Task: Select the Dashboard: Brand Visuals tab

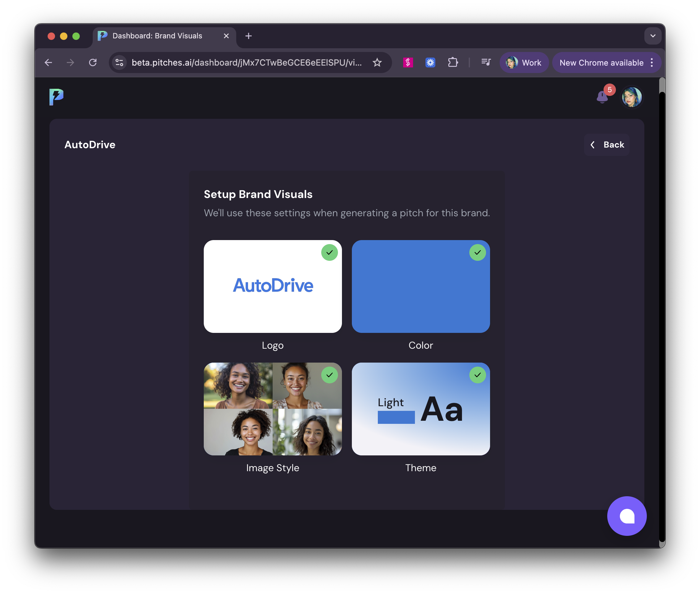Action: coord(157,36)
